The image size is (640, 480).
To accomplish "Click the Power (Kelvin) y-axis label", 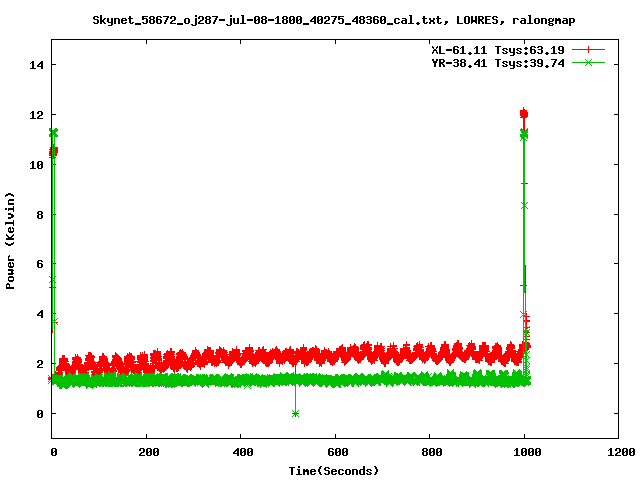I will [10, 241].
